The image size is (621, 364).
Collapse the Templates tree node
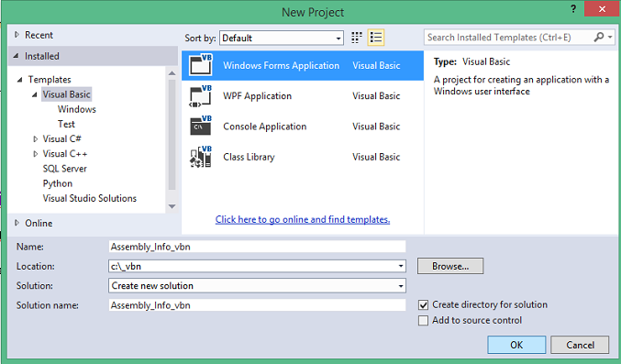(20, 80)
